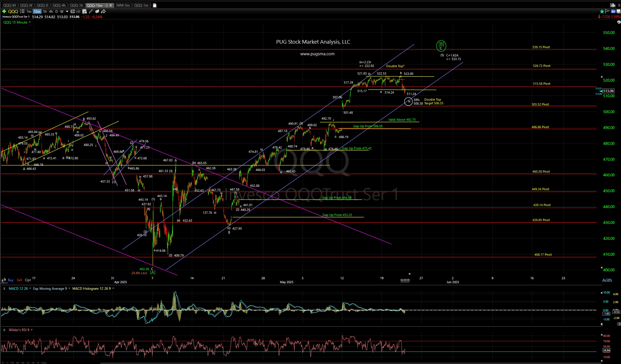Screen dimensions: 621x364
Task: Select the Weekly (W) timeframe
Action: (62, 11)
